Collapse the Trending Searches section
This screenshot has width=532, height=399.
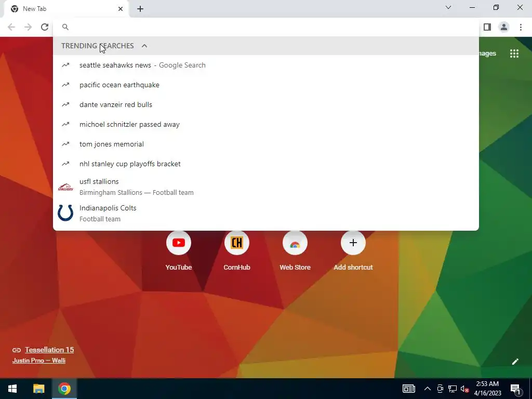(x=144, y=46)
